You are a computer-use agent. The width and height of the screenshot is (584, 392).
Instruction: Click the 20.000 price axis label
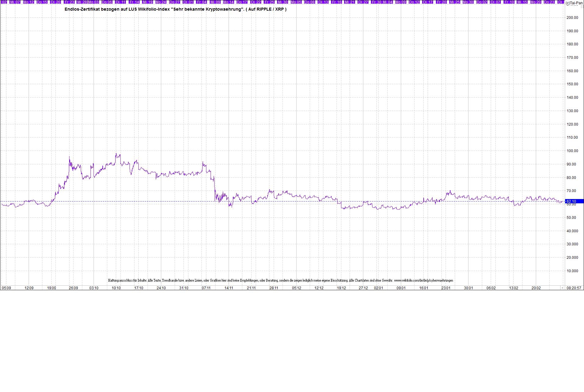click(572, 257)
